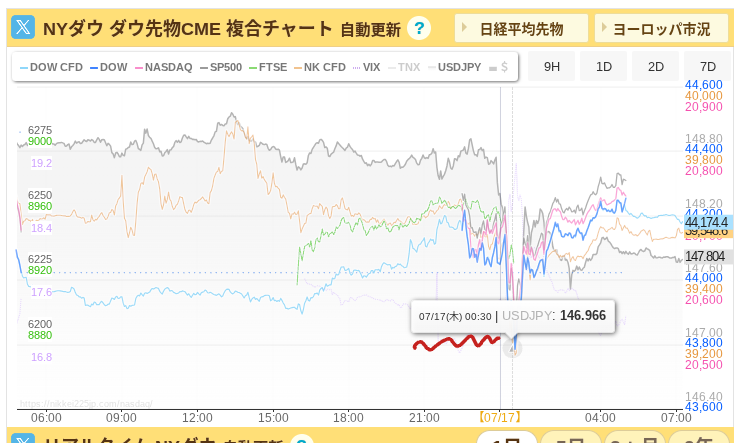
Task: Select the 2D time range
Action: (656, 66)
